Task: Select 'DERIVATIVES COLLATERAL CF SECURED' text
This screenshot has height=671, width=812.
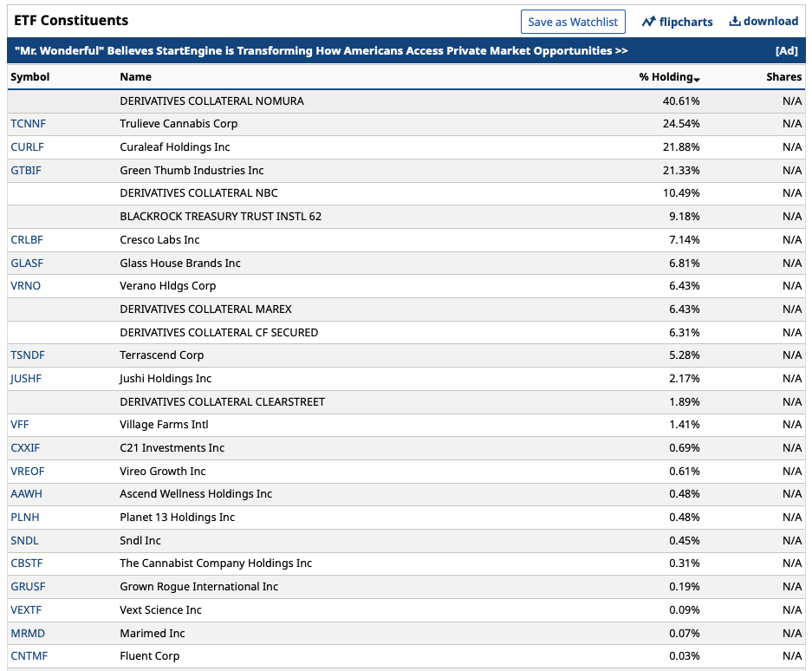Action: (219, 333)
